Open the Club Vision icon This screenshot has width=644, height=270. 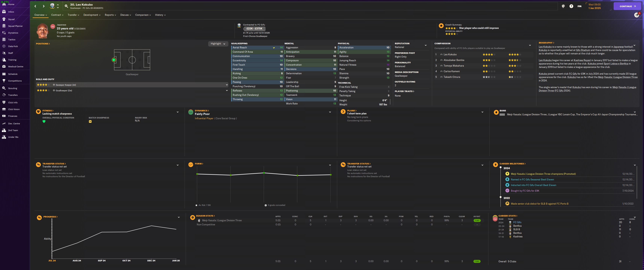click(4, 109)
